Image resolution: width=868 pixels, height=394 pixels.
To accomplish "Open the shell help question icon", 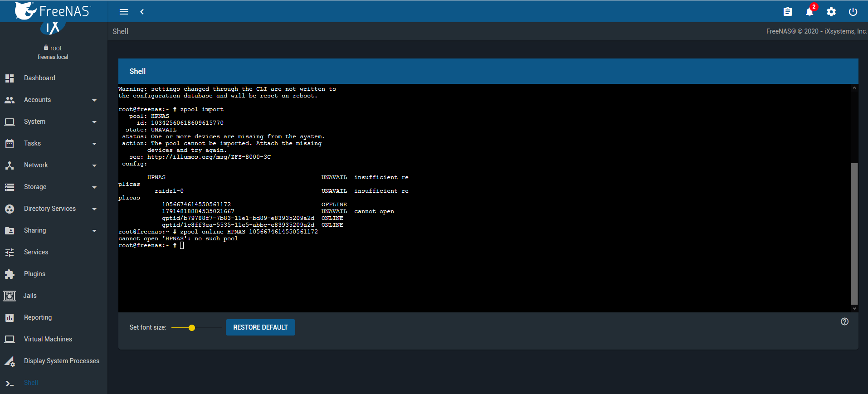I will pos(844,321).
